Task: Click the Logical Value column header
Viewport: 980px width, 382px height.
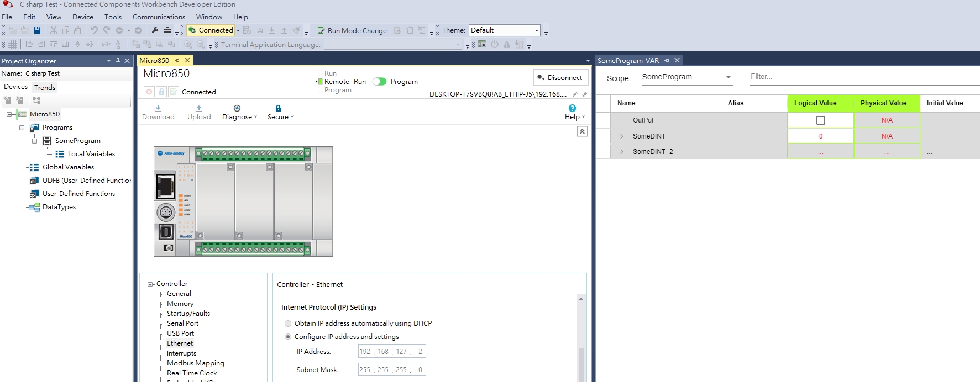Action: click(820, 103)
